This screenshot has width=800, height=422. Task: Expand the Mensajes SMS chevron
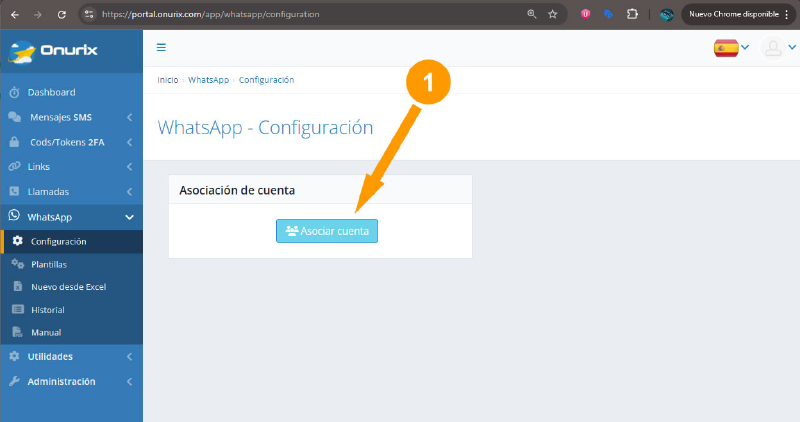click(130, 117)
